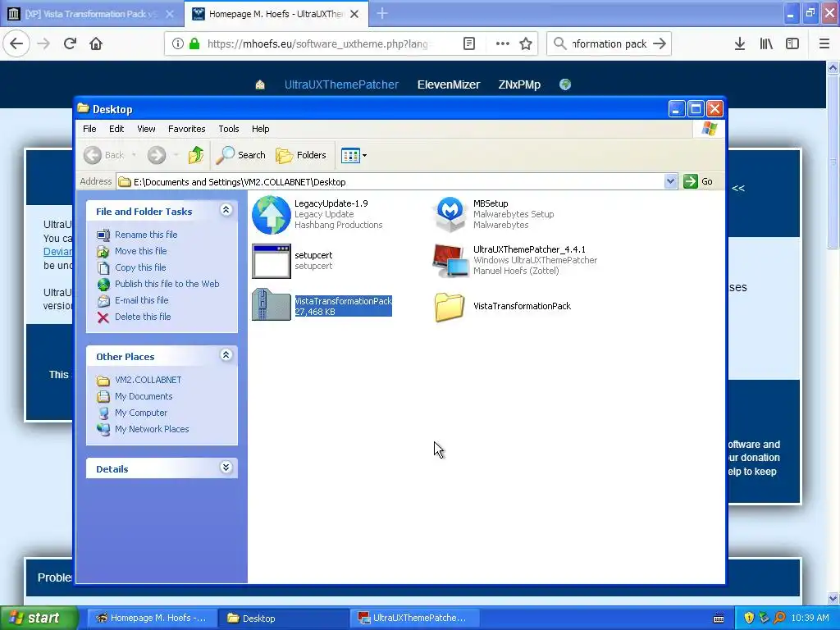Open the Favorites menu
The image size is (840, 630).
click(x=186, y=129)
